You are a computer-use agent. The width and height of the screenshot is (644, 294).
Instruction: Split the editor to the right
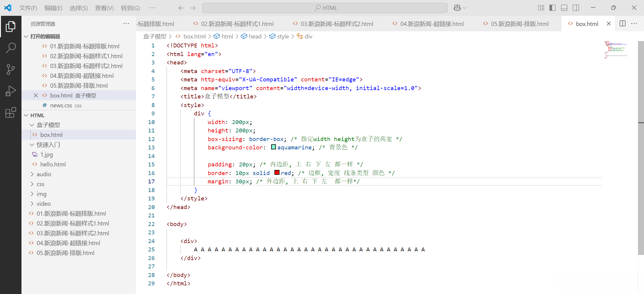point(623,24)
